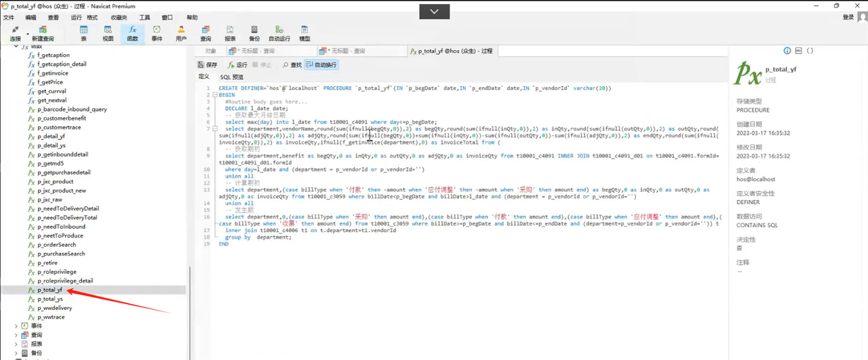868x360 pixels.
Task: Open the 连接 connection tool
Action: 15,33
